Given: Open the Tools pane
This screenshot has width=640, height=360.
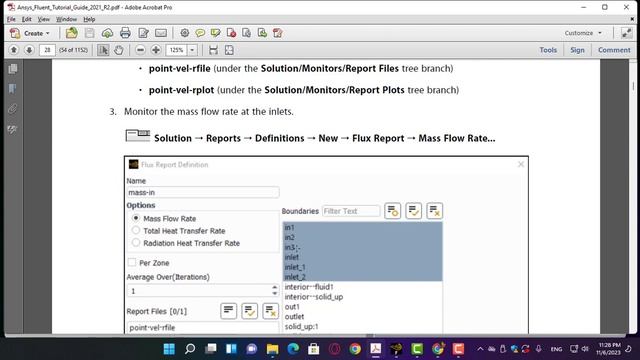Looking at the screenshot, I should pos(548,50).
